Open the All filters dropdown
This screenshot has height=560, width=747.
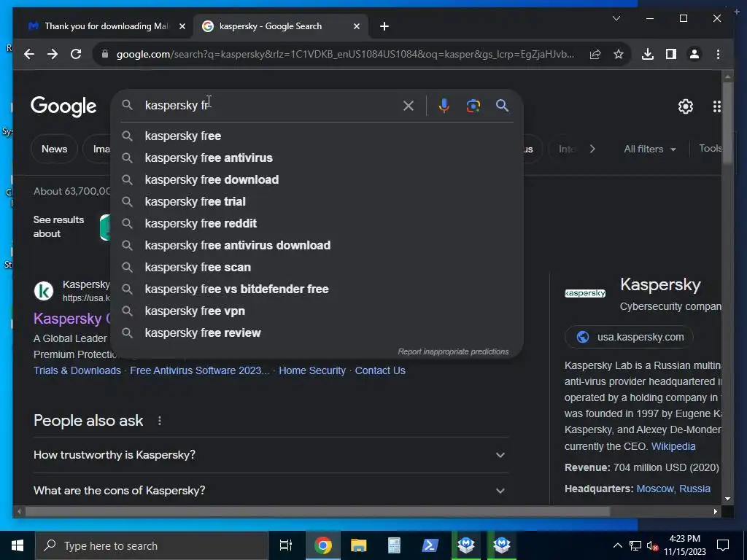[650, 149]
